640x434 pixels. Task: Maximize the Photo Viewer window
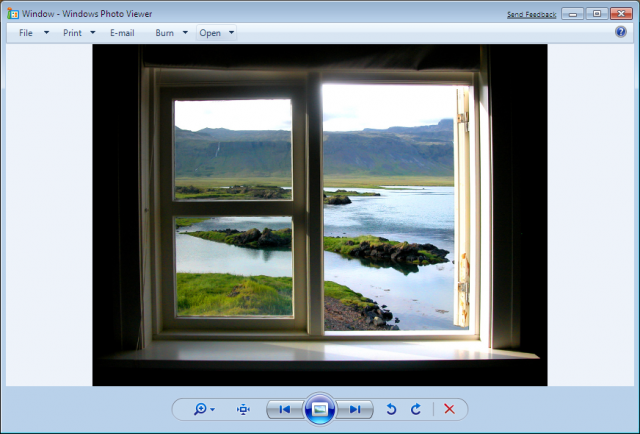coord(596,13)
